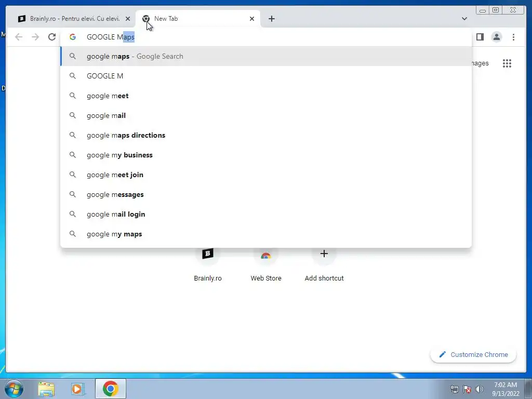Pick suggestion google maps directions
This screenshot has width=532, height=399.
tap(266, 135)
